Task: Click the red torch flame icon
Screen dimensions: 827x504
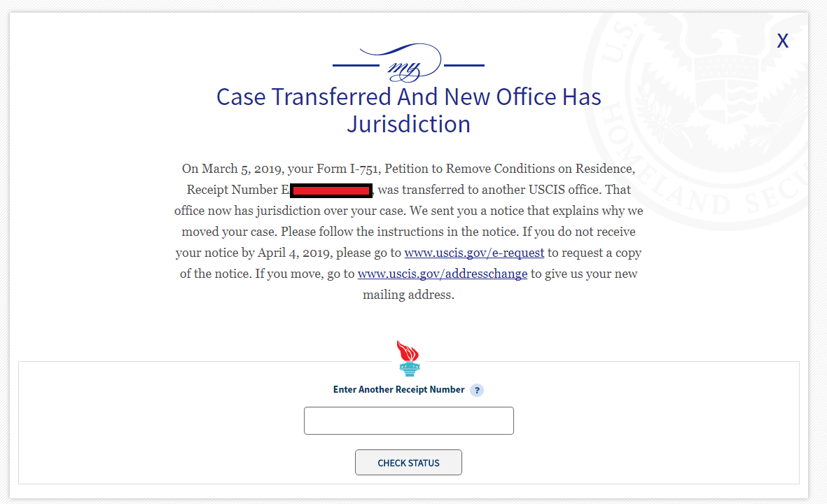Action: coord(408,351)
